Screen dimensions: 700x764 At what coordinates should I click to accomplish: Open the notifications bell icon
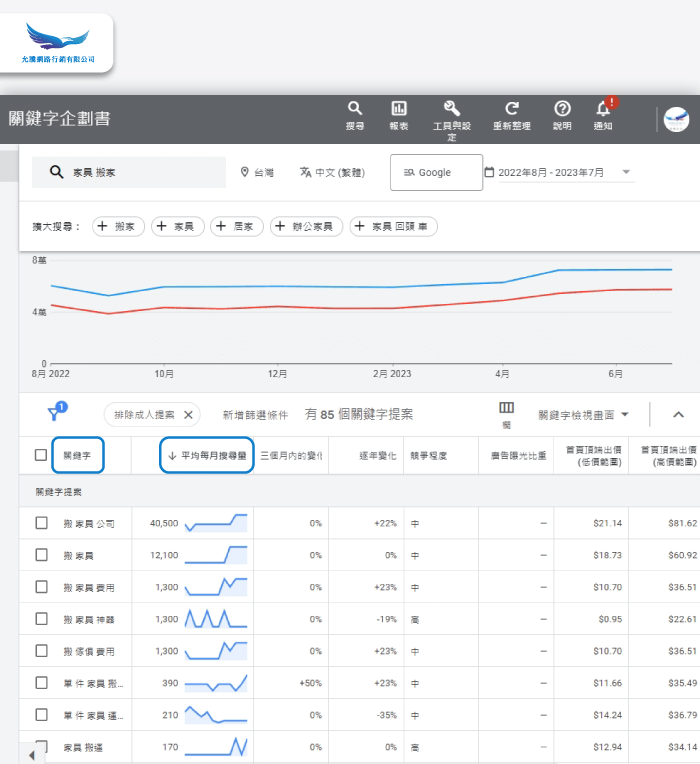tap(603, 109)
